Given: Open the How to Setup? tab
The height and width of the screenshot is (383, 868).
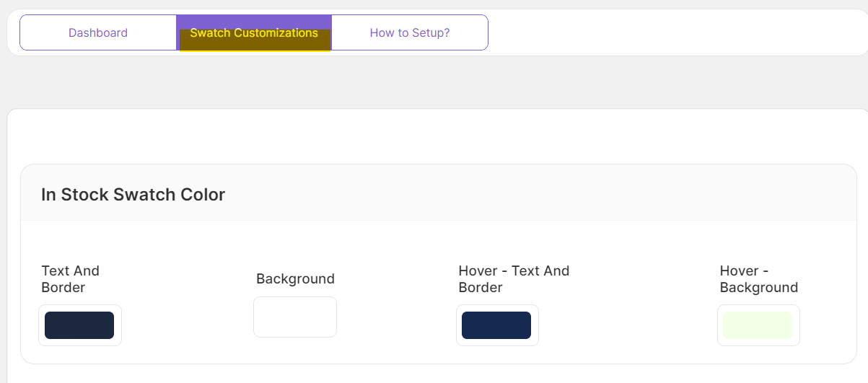Looking at the screenshot, I should [410, 32].
